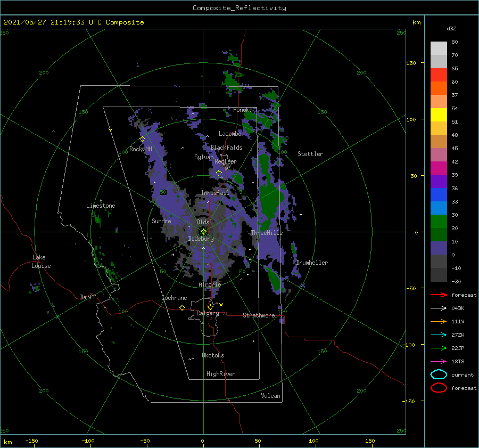Click the ThreeHills town label
Viewport: 479px width, 448px height.
click(267, 233)
